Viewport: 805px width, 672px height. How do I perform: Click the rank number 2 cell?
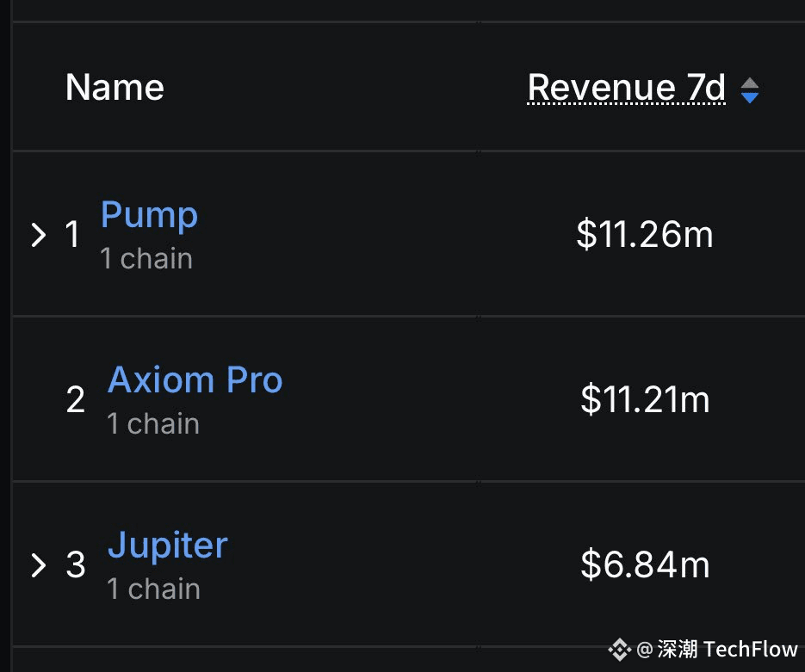76,400
